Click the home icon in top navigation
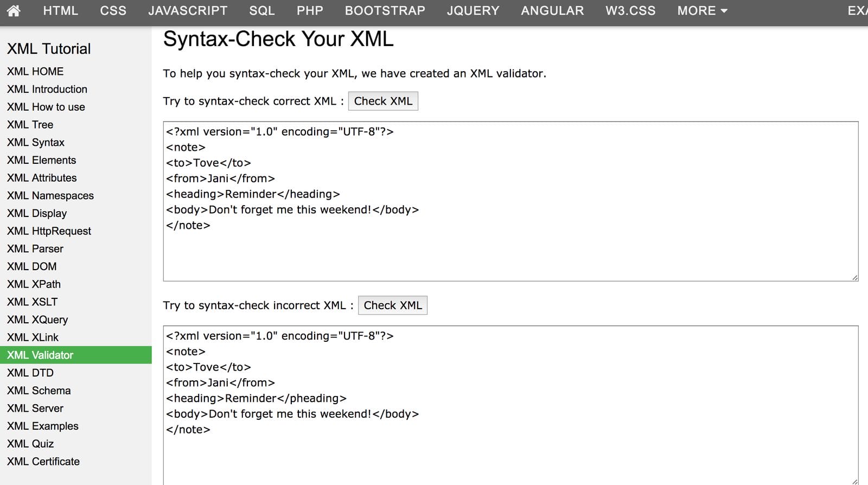The image size is (868, 485). coord(14,11)
